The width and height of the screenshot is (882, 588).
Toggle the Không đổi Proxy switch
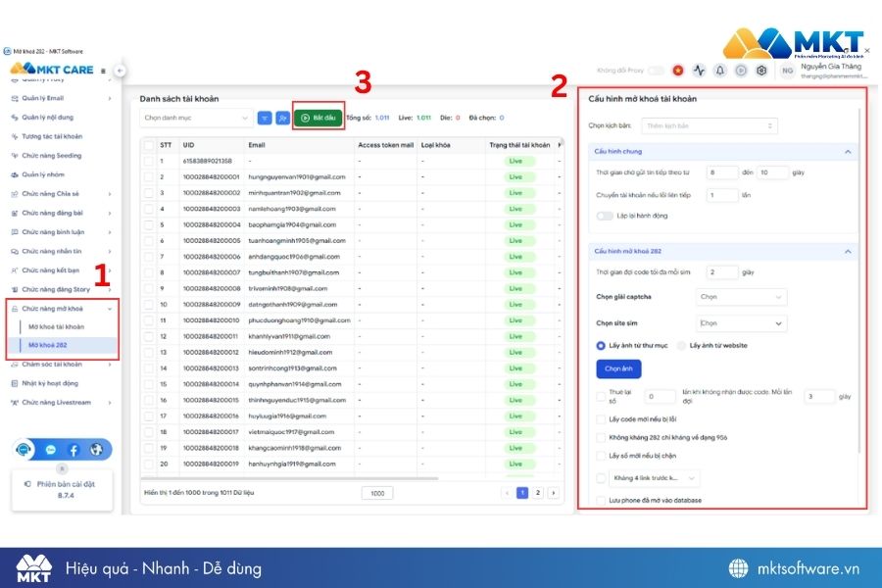656,71
